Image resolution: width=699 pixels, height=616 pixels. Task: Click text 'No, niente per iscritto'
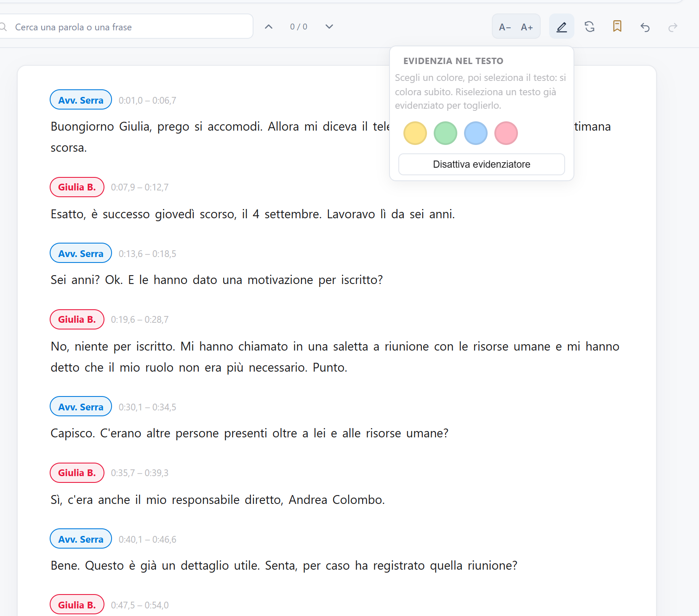click(x=112, y=346)
